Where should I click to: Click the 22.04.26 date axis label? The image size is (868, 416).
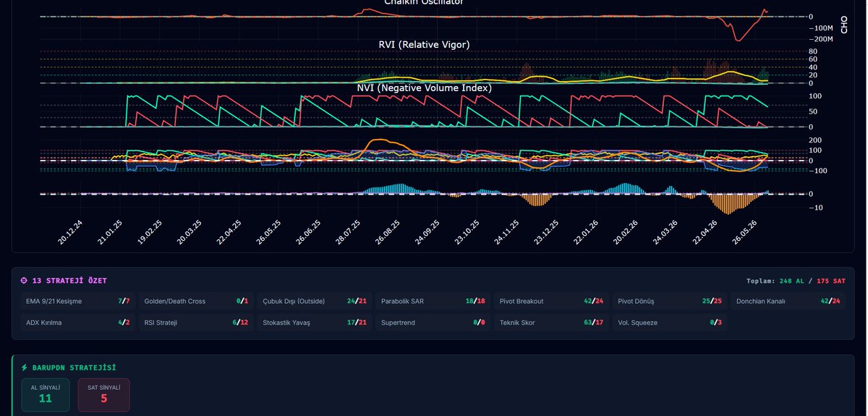[x=703, y=233]
